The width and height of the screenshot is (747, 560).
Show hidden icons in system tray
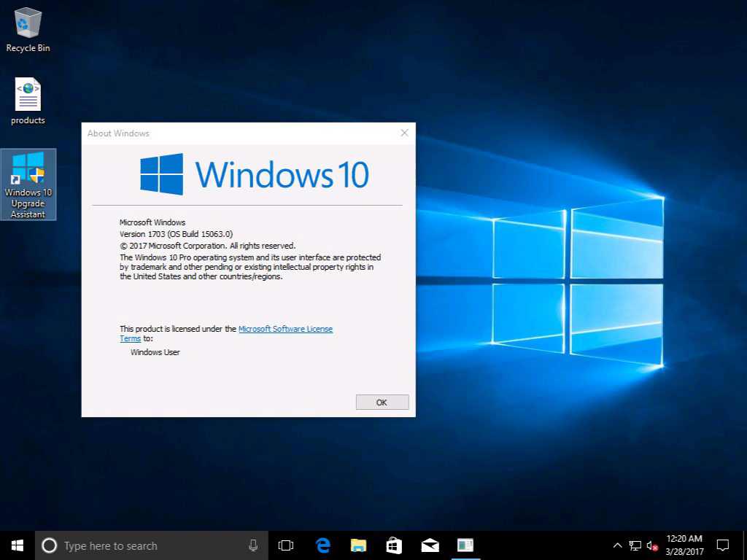(x=617, y=545)
